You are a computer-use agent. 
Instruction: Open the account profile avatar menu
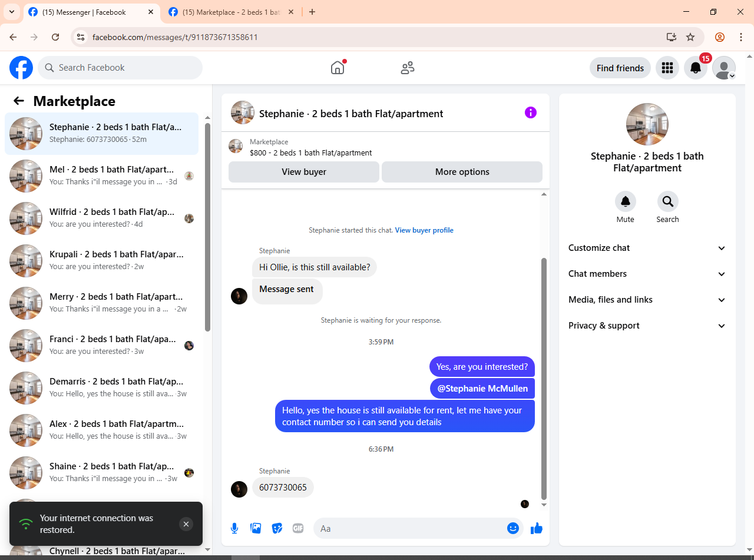click(x=724, y=68)
